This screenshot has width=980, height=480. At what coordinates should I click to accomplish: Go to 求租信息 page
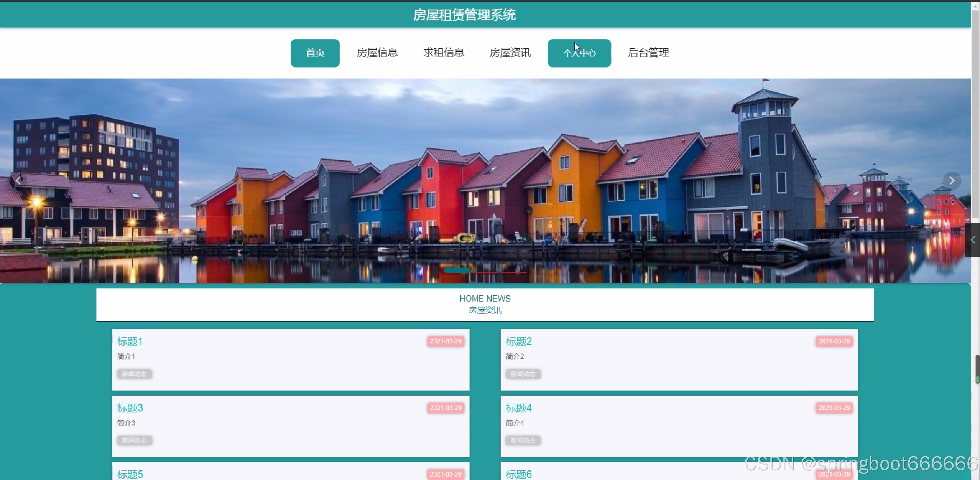[444, 53]
